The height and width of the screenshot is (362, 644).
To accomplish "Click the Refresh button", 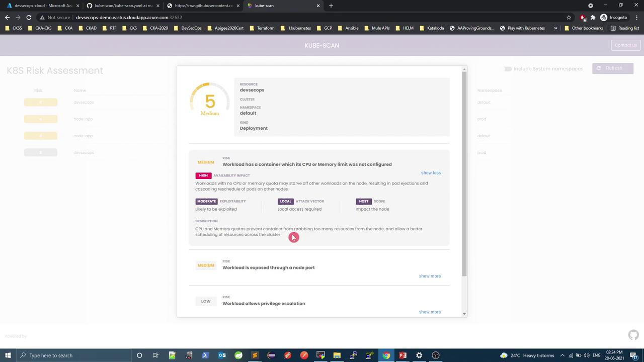I will pos(613,68).
